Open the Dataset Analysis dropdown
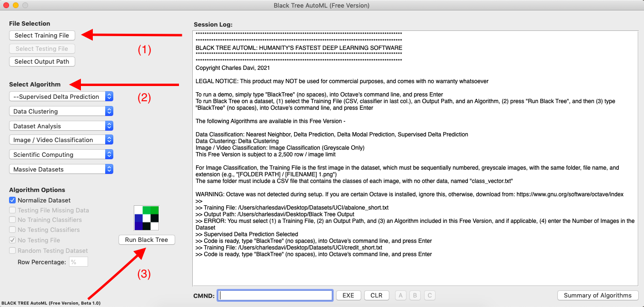The image size is (644, 307). point(61,126)
